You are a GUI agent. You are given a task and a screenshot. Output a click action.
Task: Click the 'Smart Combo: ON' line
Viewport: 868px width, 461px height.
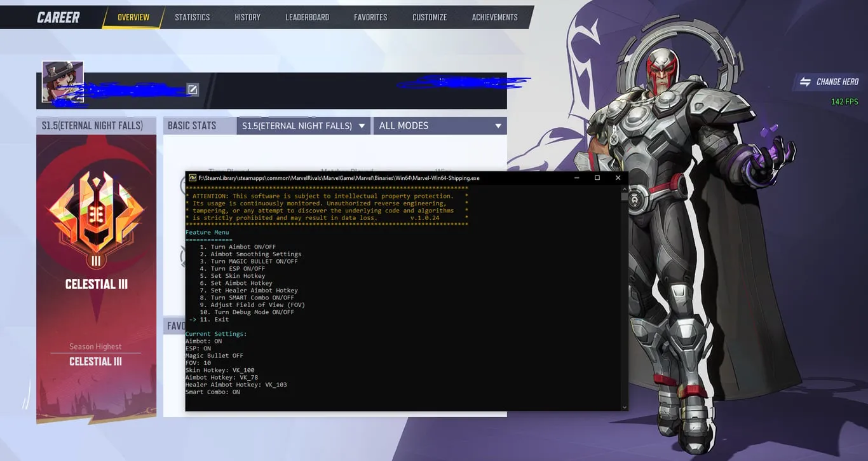click(213, 392)
